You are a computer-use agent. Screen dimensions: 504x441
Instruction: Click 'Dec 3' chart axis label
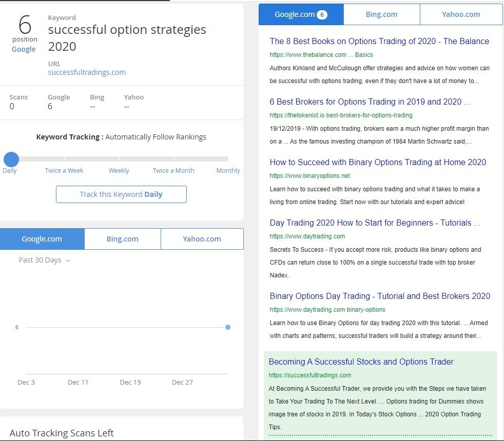pyautogui.click(x=26, y=382)
